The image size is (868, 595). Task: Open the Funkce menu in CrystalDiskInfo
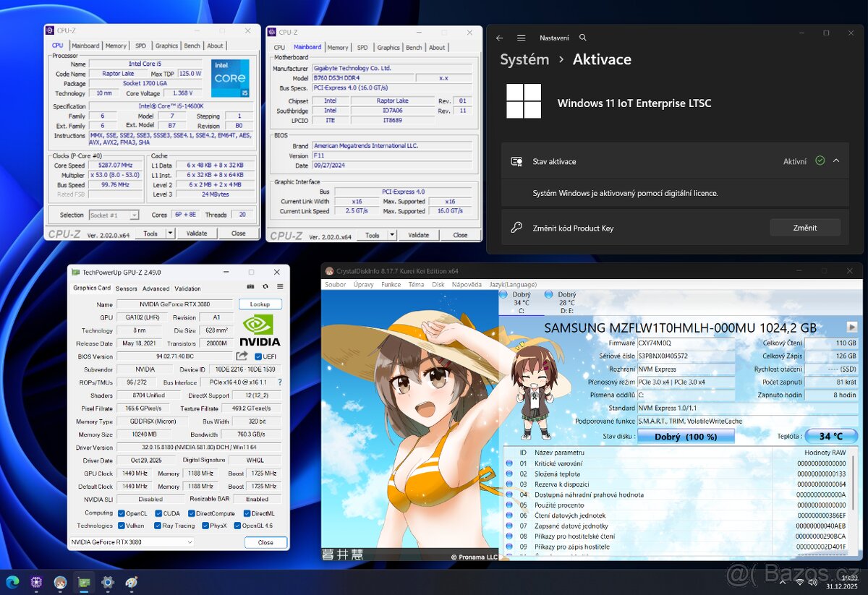point(393,284)
